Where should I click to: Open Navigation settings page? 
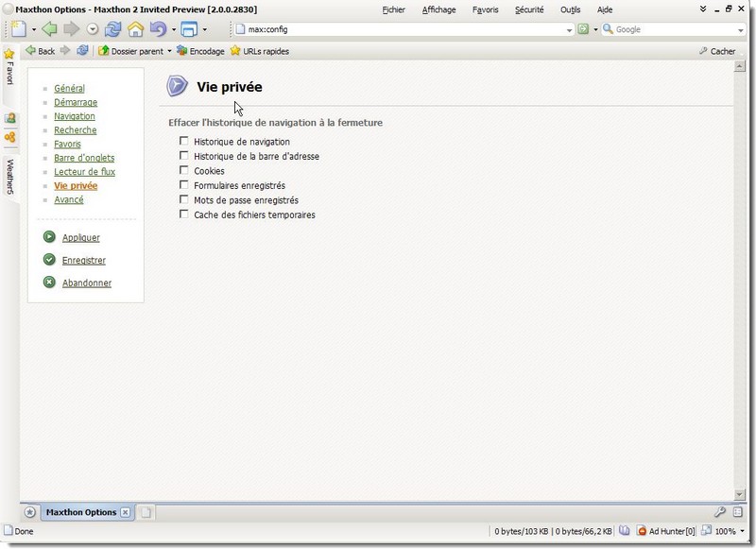(75, 116)
